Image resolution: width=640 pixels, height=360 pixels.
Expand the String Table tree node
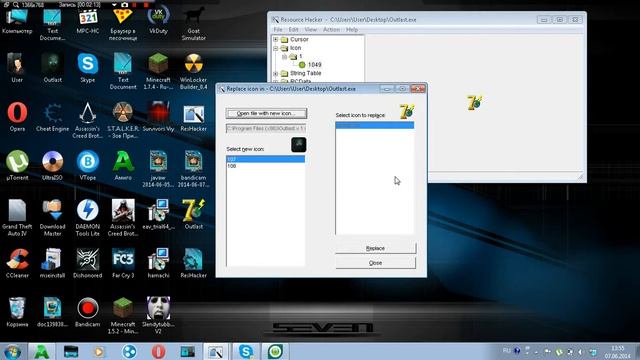[276, 73]
